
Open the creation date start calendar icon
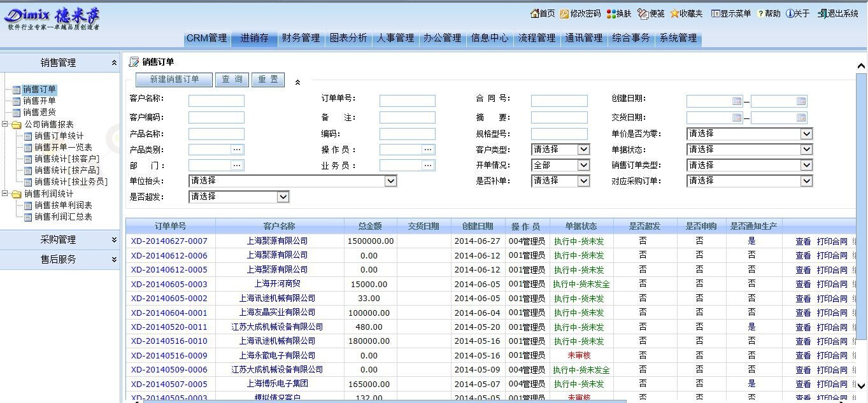tap(737, 101)
